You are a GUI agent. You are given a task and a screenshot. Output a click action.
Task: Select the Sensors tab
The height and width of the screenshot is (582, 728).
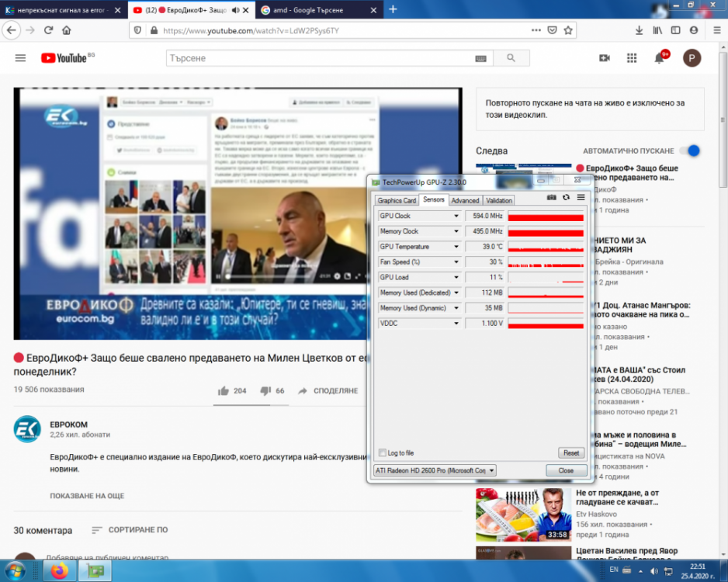pyautogui.click(x=434, y=199)
